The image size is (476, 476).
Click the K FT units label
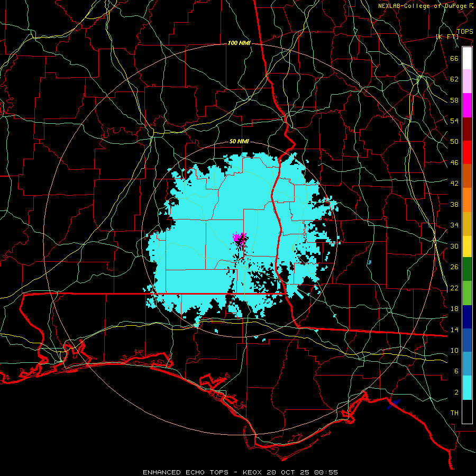(x=447, y=36)
